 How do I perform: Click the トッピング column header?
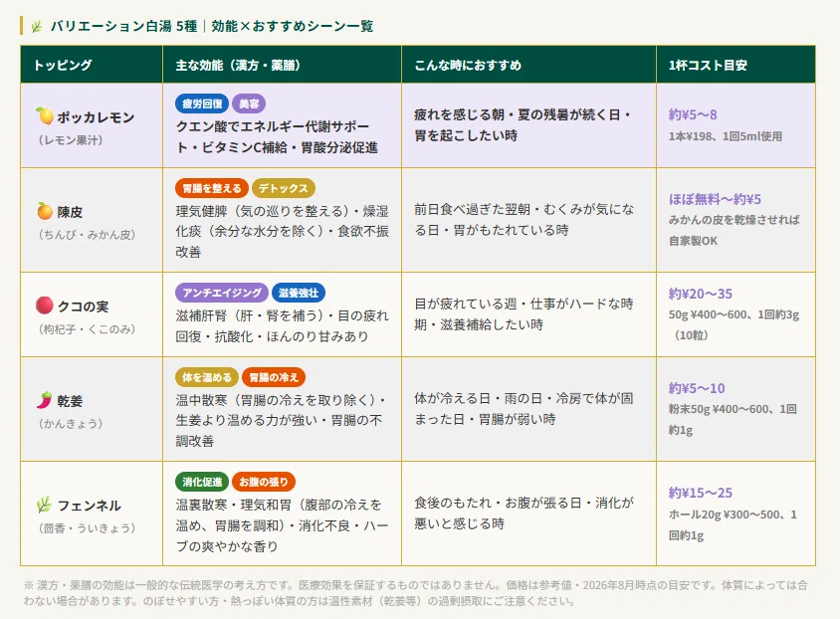click(92, 65)
